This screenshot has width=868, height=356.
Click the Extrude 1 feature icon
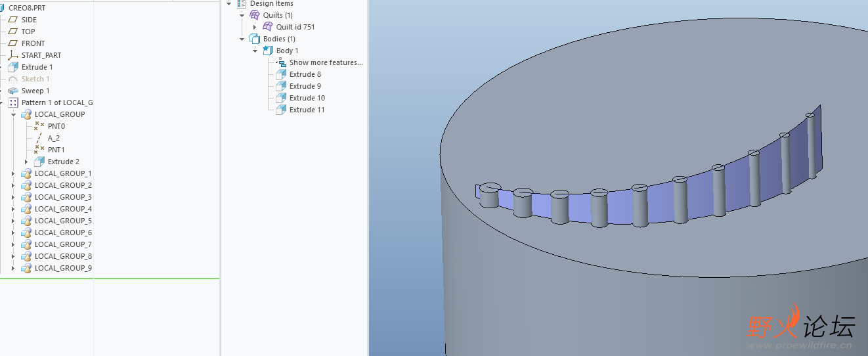click(12, 67)
